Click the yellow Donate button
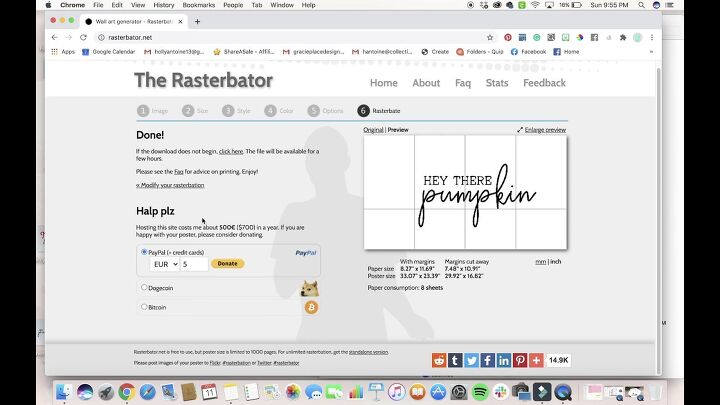The width and height of the screenshot is (720, 405). click(x=228, y=264)
